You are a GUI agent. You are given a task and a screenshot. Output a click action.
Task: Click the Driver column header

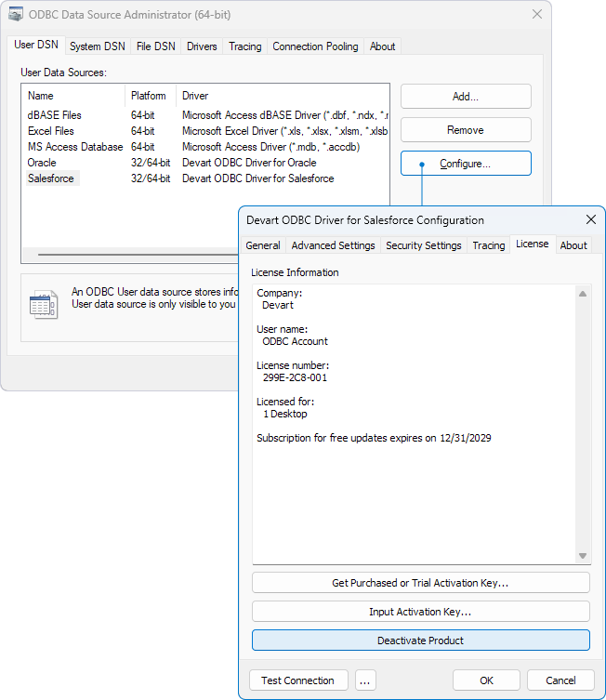pos(283,96)
